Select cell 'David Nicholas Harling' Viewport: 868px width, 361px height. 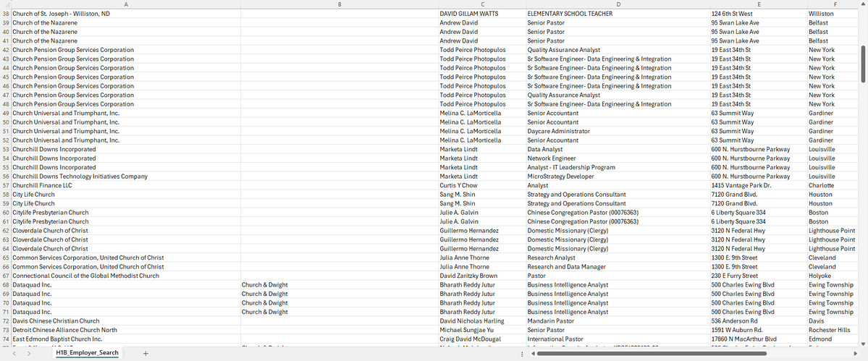(482, 320)
